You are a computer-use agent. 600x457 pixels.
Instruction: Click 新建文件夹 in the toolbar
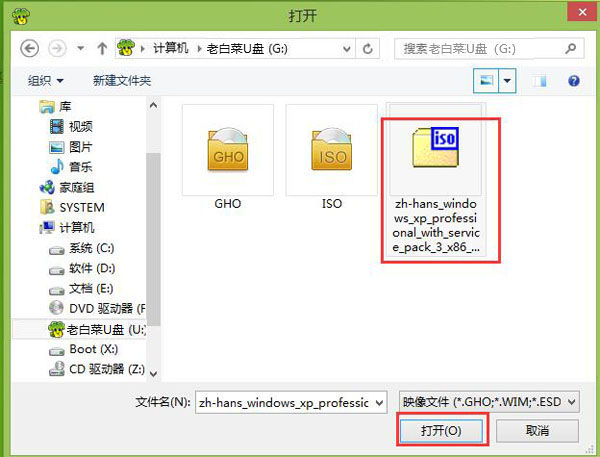122,80
